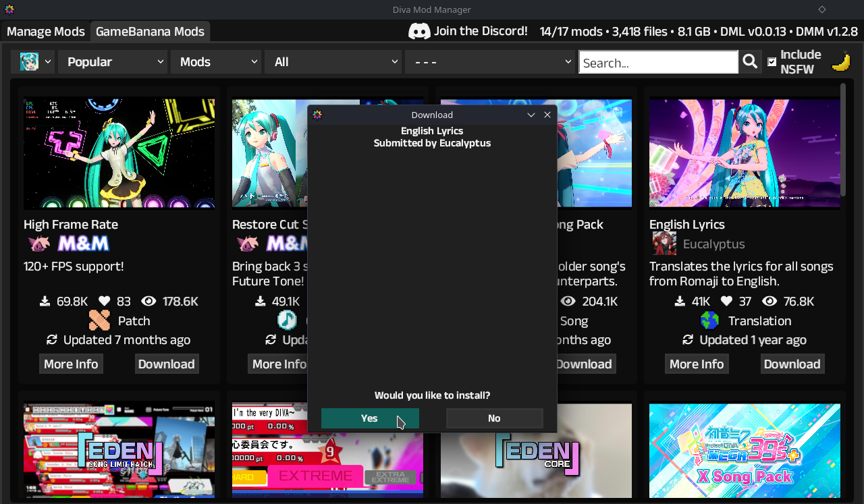Open the X Song Pack thumbnail
The image size is (864, 504).
click(745, 451)
